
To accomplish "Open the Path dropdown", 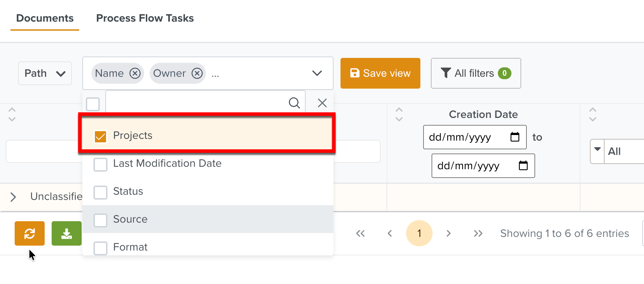I will pos(45,73).
